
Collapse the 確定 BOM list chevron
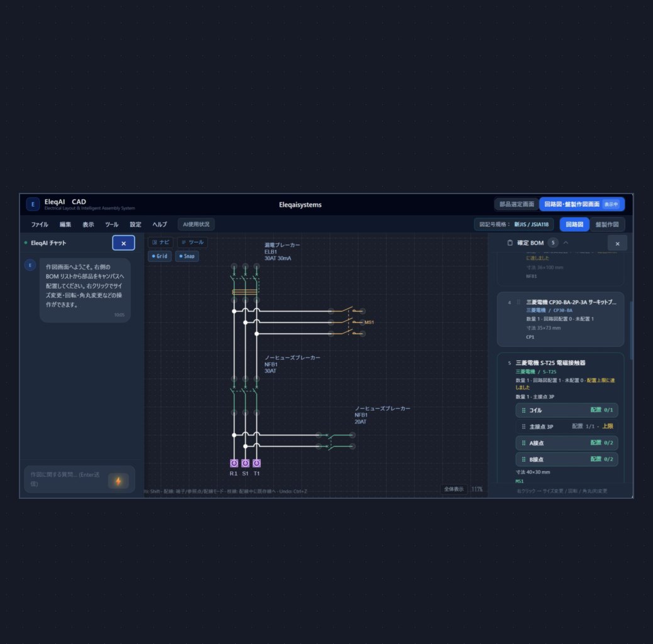pos(566,243)
